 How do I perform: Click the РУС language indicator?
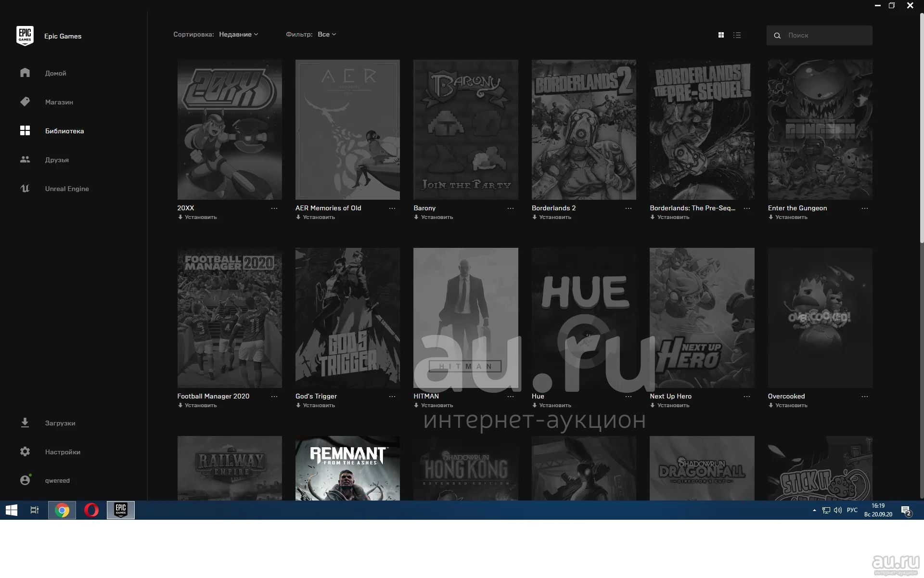pos(852,510)
